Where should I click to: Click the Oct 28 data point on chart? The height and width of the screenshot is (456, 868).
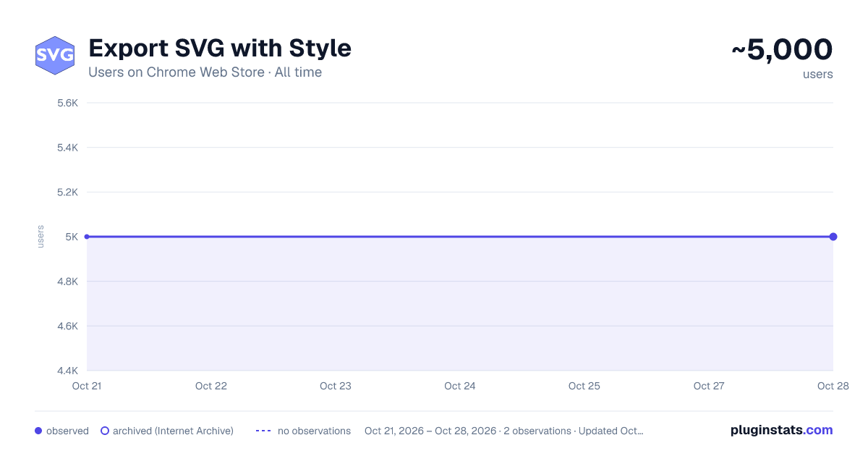(833, 237)
